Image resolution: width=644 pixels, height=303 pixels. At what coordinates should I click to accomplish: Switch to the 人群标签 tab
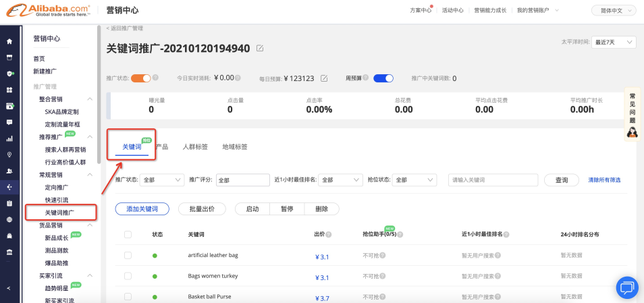[195, 146]
